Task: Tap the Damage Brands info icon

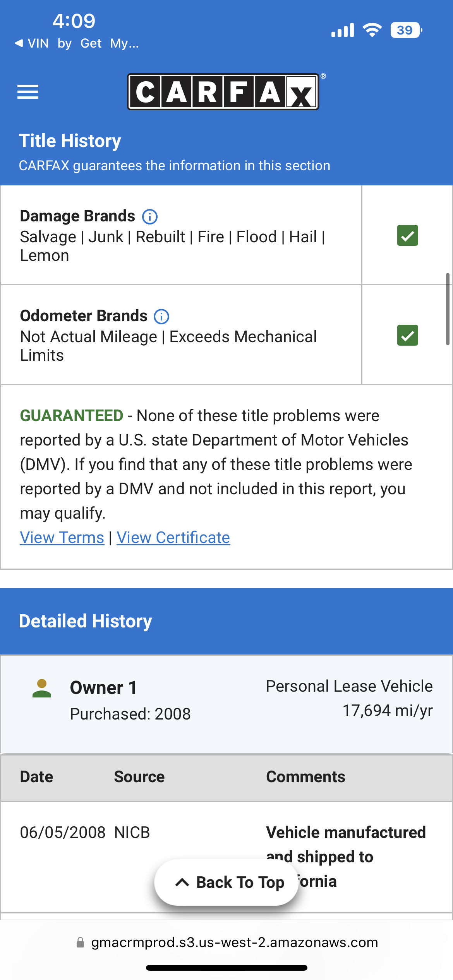Action: pos(150,217)
